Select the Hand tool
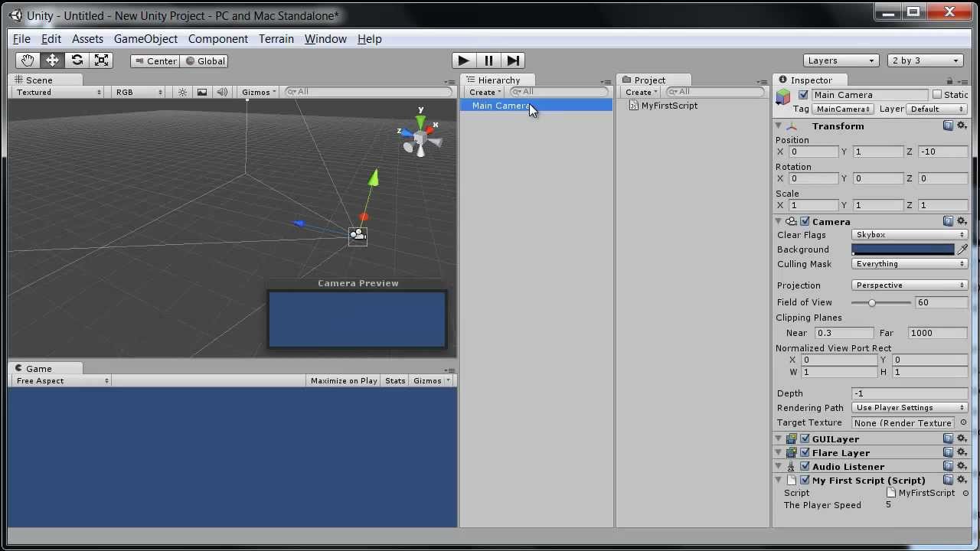This screenshot has height=551, width=980. click(28, 60)
